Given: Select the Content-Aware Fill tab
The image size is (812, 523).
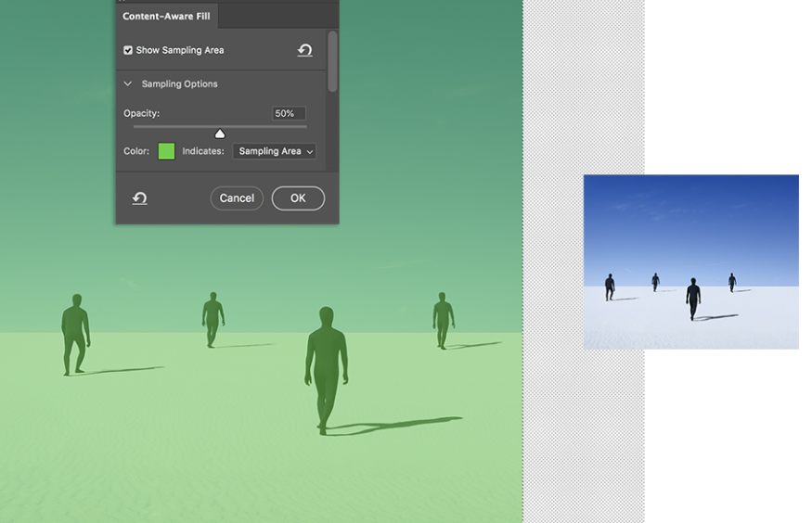Looking at the screenshot, I should coord(166,16).
